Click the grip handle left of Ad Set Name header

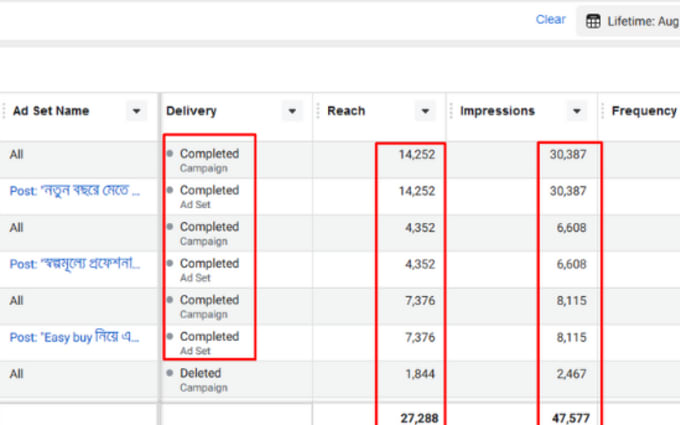tap(4, 111)
